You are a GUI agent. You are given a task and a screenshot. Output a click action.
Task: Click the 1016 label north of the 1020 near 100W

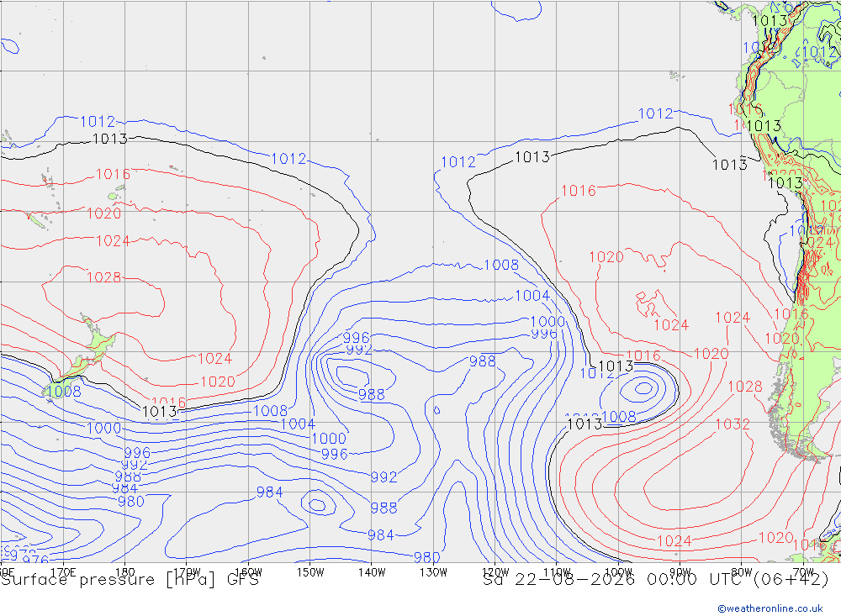pyautogui.click(x=579, y=191)
